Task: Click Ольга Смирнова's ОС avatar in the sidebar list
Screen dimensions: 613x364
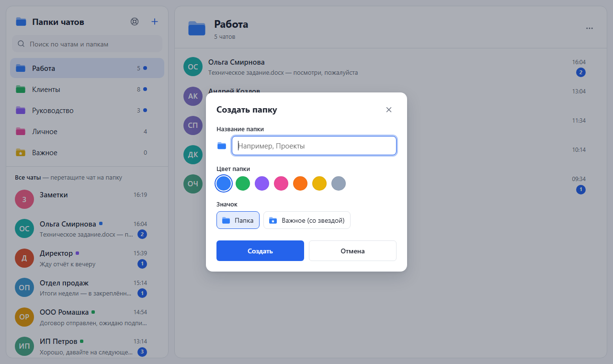Action: pos(24,228)
